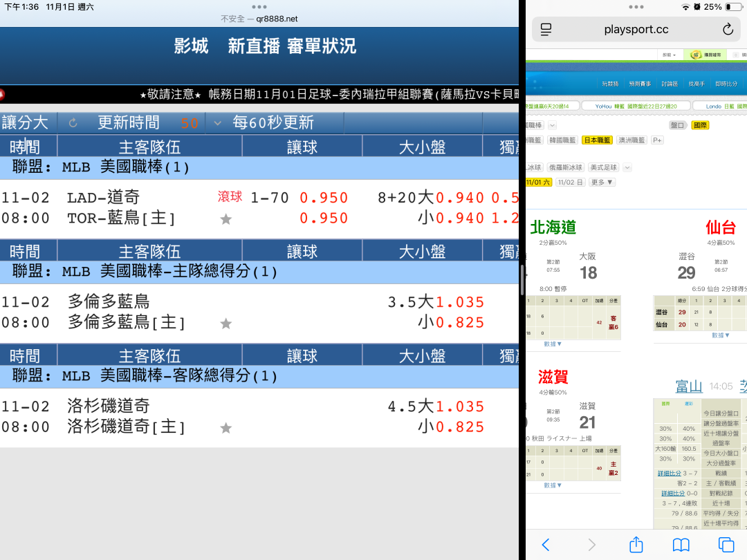Expand 數據 under the 北海道 game
The height and width of the screenshot is (560, 747).
[x=552, y=344]
